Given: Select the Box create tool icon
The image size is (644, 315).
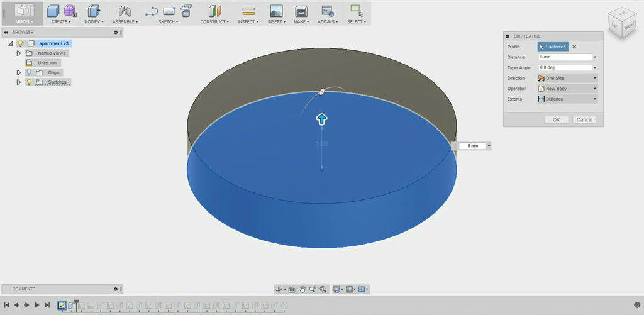Looking at the screenshot, I should pos(53,11).
